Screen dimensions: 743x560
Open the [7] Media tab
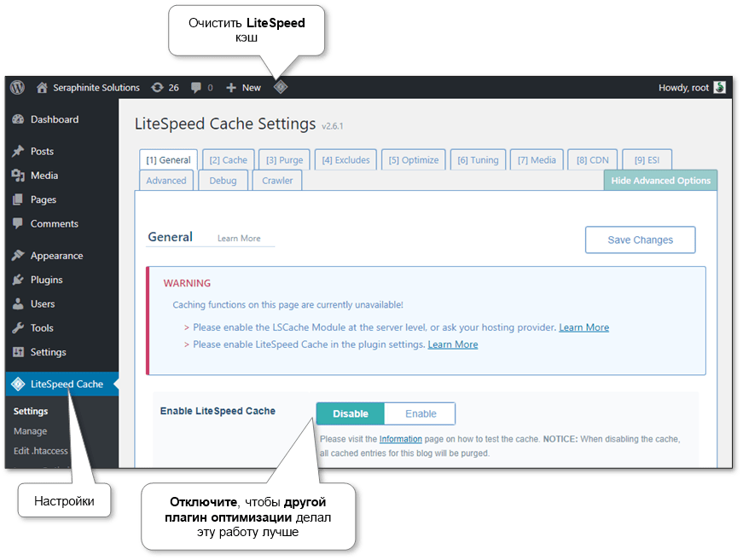tap(537, 160)
